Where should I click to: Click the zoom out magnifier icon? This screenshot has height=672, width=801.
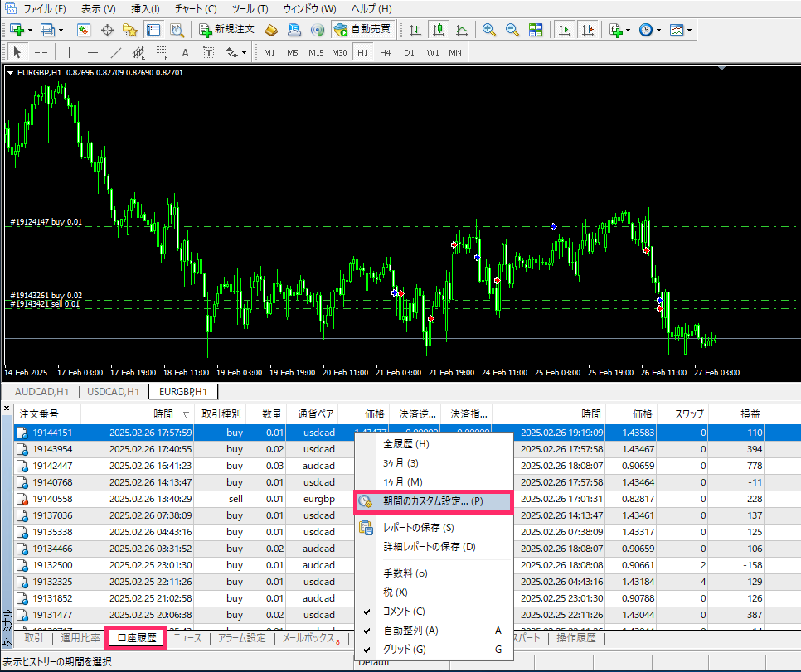coord(512,30)
